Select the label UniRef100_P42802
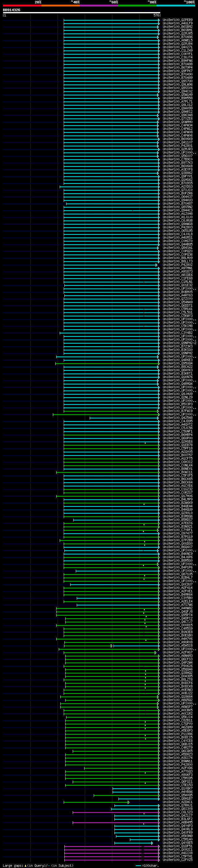 coord(178,265)
